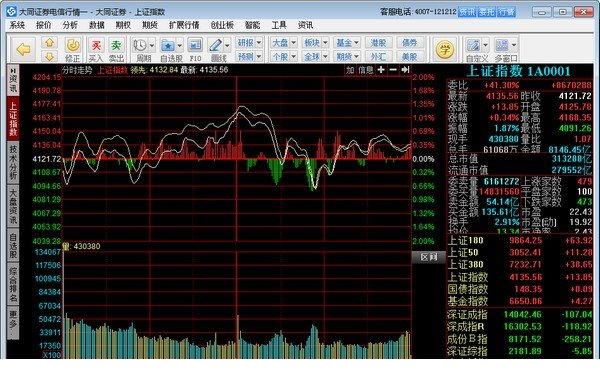Click the 行情 button in title bar

[x=506, y=12]
